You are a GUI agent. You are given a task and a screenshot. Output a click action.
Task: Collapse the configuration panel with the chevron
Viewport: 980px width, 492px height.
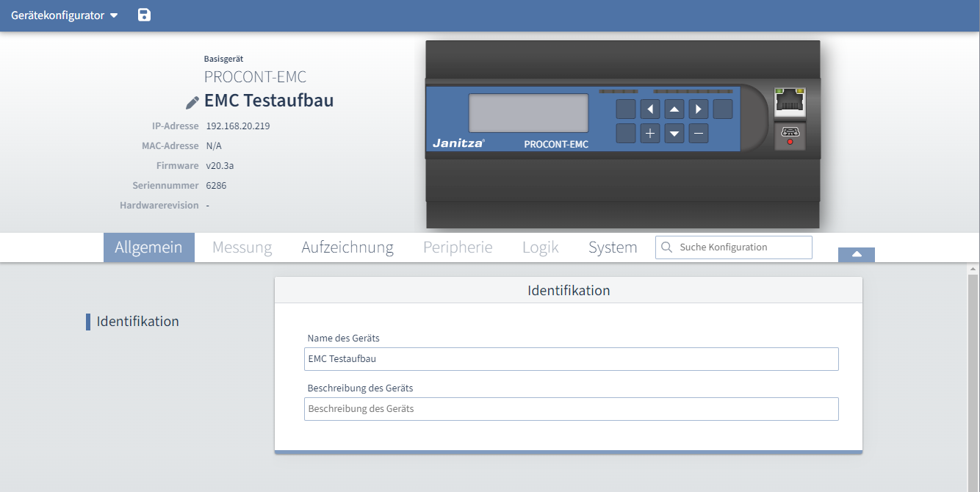[856, 253]
